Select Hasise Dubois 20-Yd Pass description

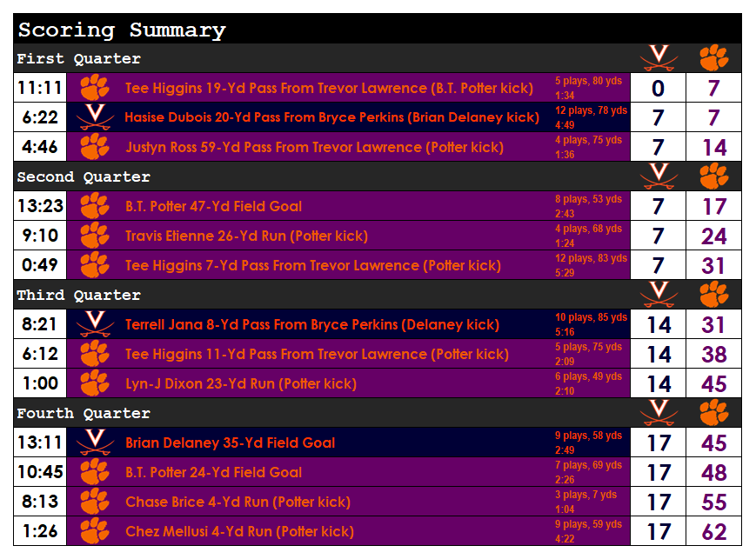(x=331, y=117)
